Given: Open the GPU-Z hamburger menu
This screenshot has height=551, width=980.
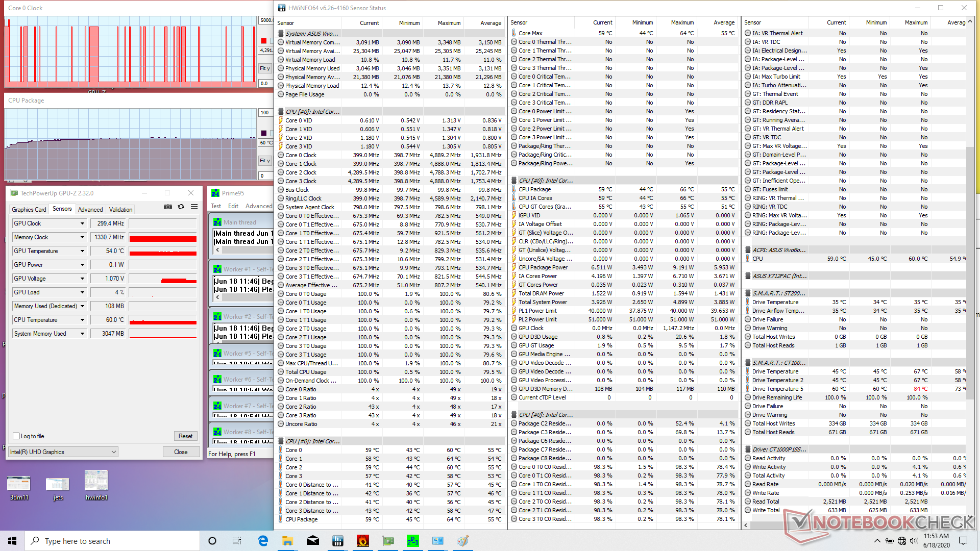Looking at the screenshot, I should pyautogui.click(x=194, y=207).
